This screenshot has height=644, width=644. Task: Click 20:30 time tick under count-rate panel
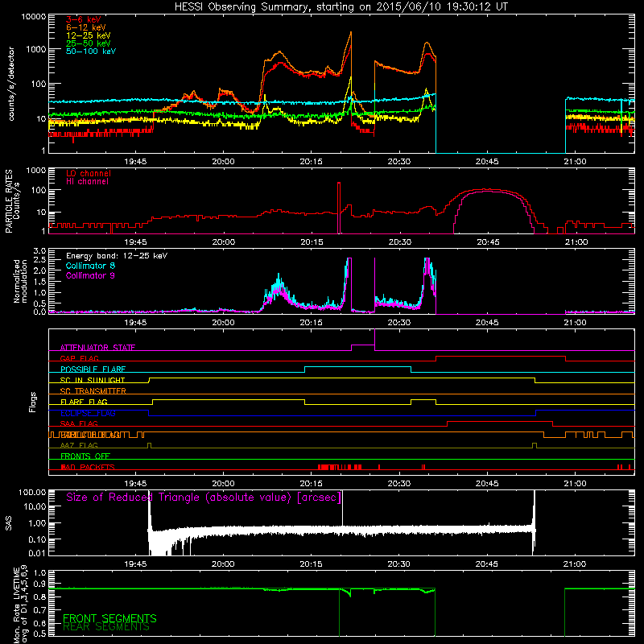pos(398,162)
